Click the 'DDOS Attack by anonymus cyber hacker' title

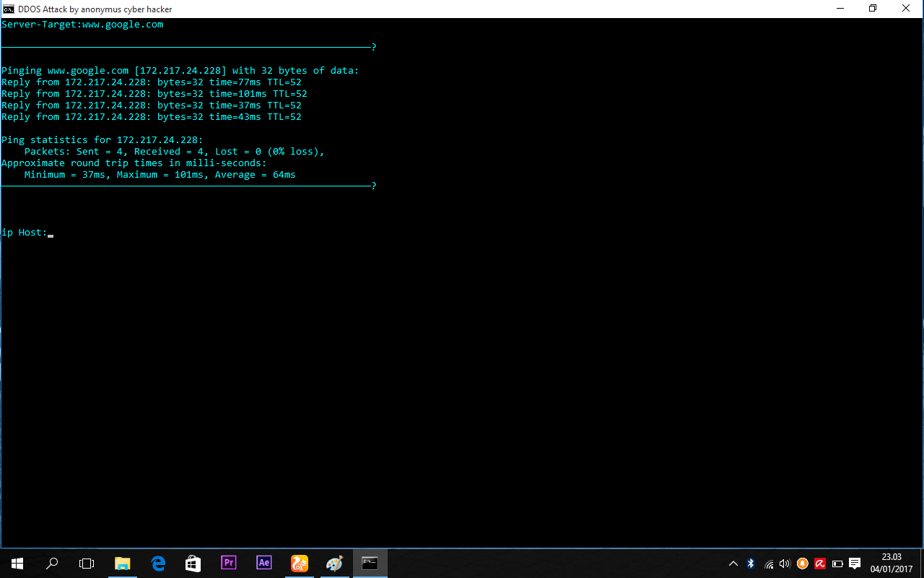click(x=95, y=9)
